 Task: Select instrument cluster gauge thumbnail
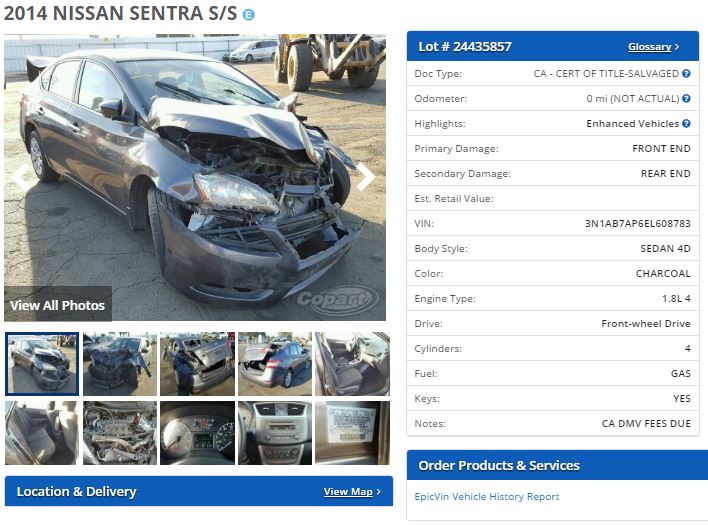[197, 433]
